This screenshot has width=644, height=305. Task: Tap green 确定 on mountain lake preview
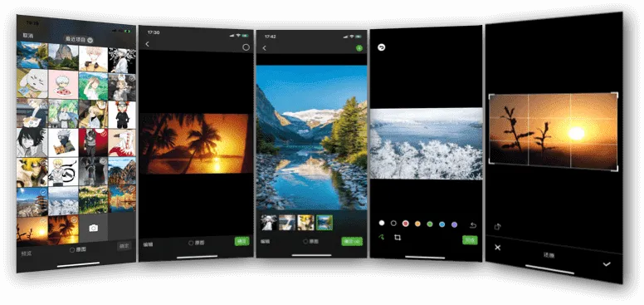[x=352, y=241]
